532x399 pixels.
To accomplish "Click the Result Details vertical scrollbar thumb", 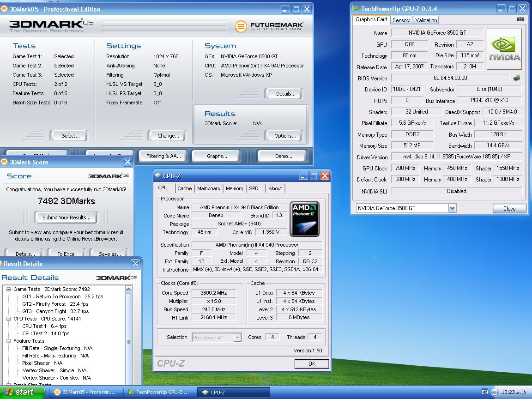I will pyautogui.click(x=128, y=342).
